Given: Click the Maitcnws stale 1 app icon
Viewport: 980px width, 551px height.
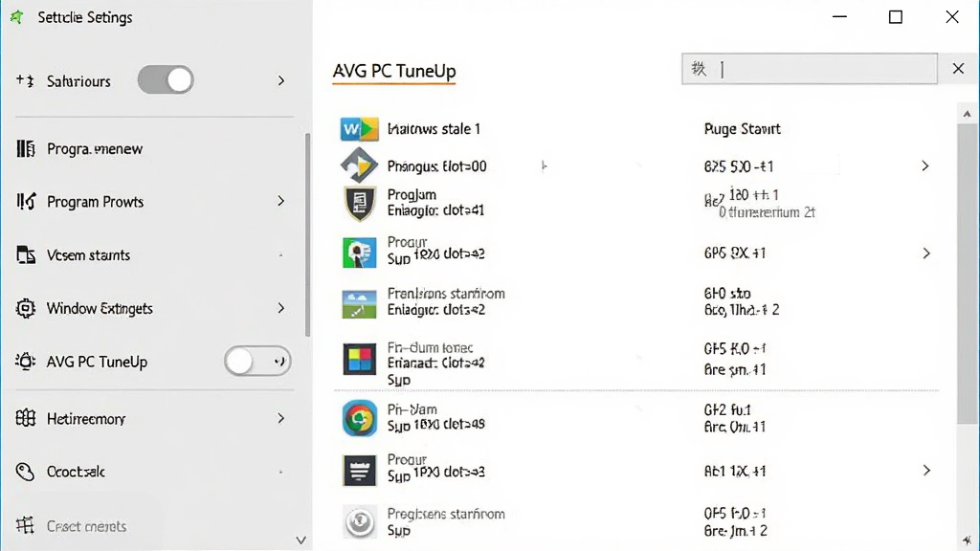Looking at the screenshot, I should point(360,129).
